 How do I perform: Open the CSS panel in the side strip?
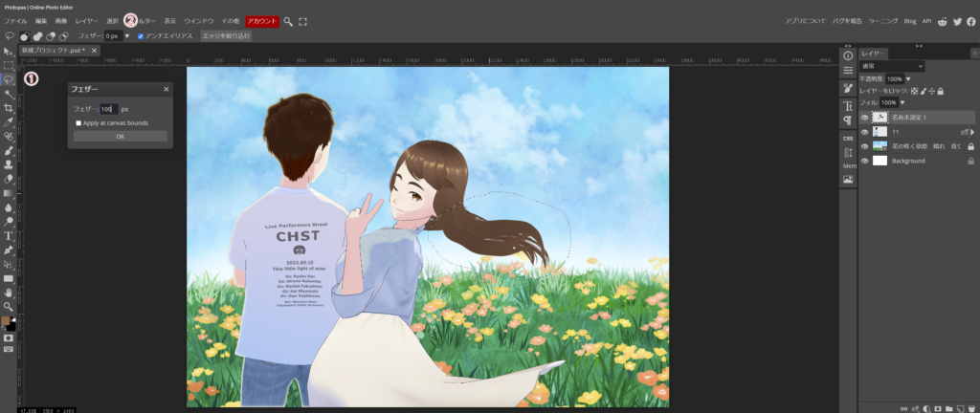(x=848, y=136)
